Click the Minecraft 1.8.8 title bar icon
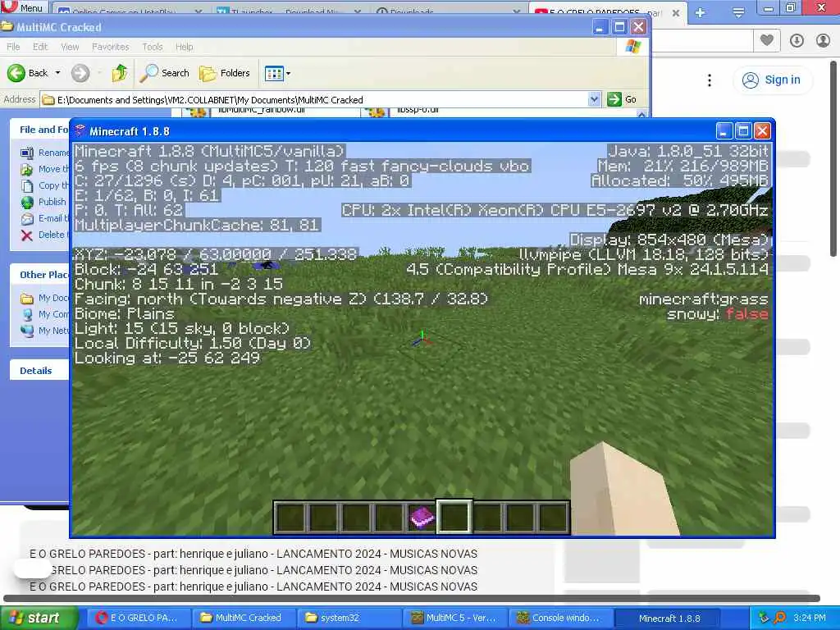 click(80, 130)
